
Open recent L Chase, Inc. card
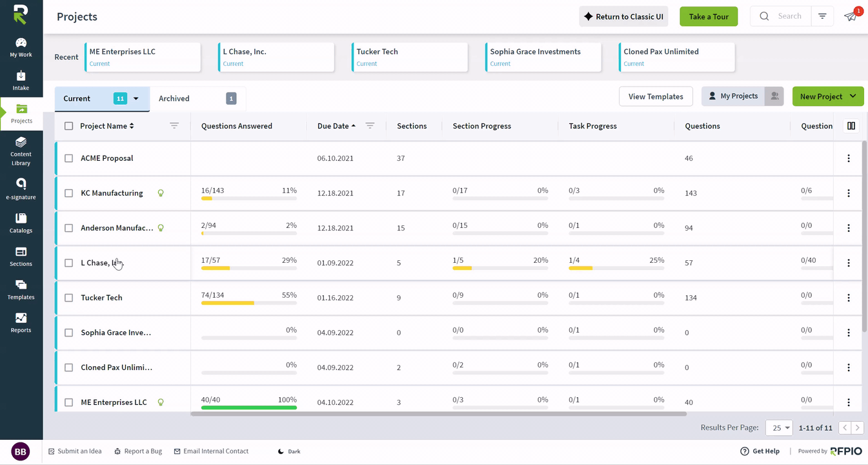click(276, 57)
